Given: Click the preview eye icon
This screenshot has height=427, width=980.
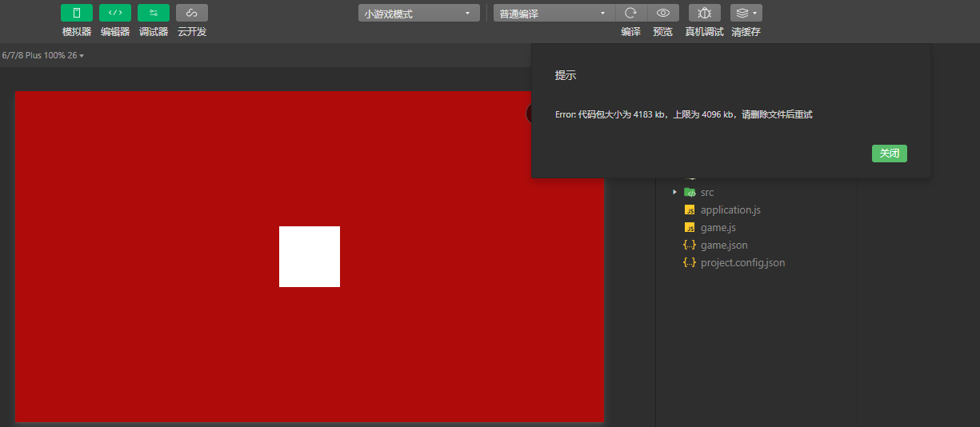Looking at the screenshot, I should tap(663, 13).
